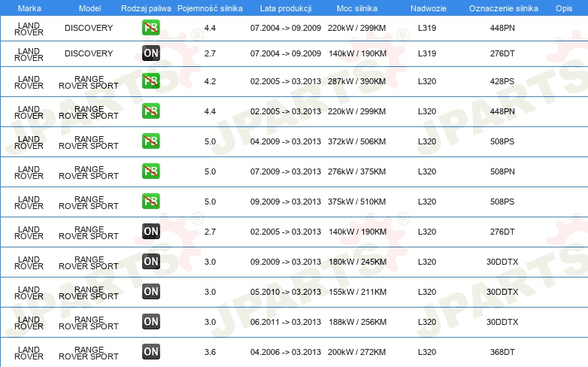
Task: Click production years 05.2010 -> 03.2013
Action: point(286,292)
